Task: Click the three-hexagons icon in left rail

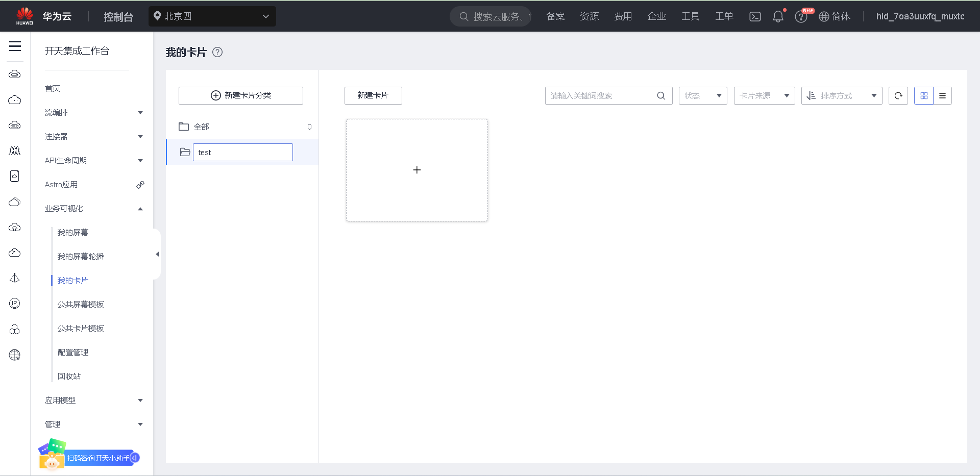Action: [x=15, y=329]
